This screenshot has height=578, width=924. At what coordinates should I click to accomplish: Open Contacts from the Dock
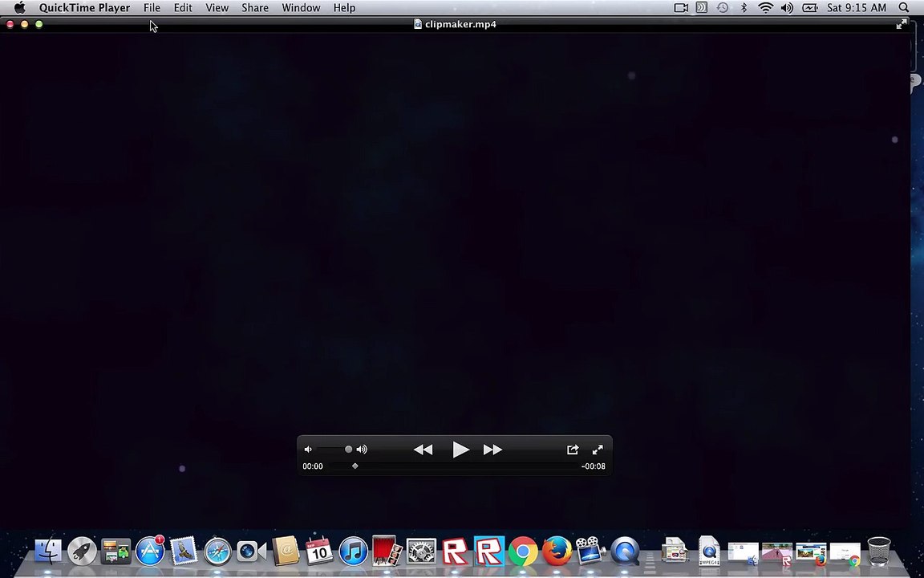click(x=286, y=552)
